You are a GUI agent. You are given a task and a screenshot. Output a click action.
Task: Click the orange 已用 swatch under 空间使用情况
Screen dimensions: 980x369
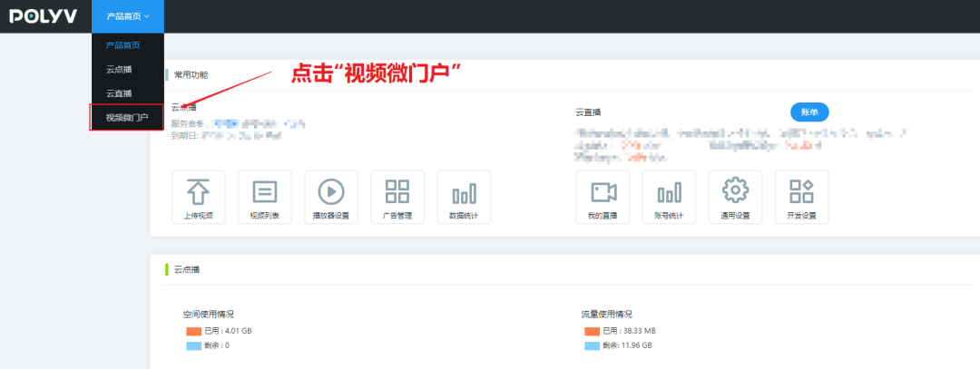coord(193,331)
